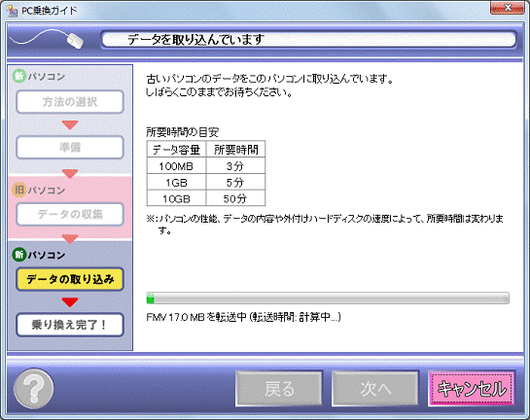Click the 100MB table cell
The image size is (530, 420).
coord(176,166)
